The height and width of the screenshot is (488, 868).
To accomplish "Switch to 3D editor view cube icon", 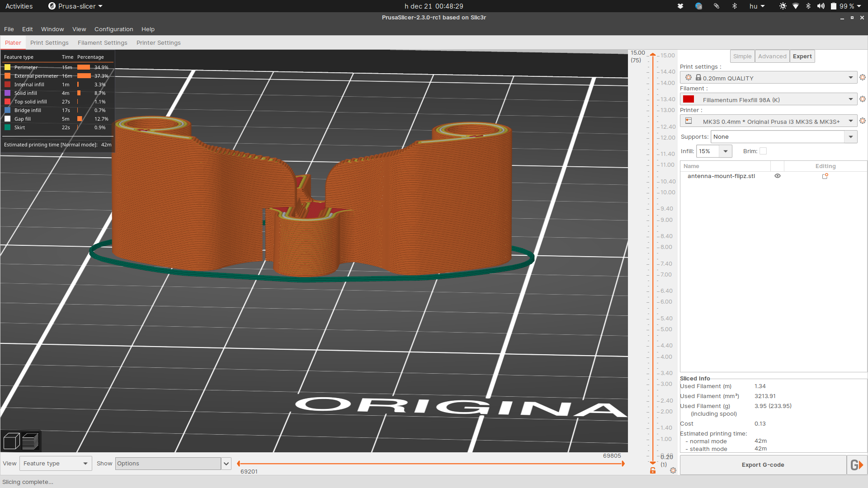I will coord(12,441).
